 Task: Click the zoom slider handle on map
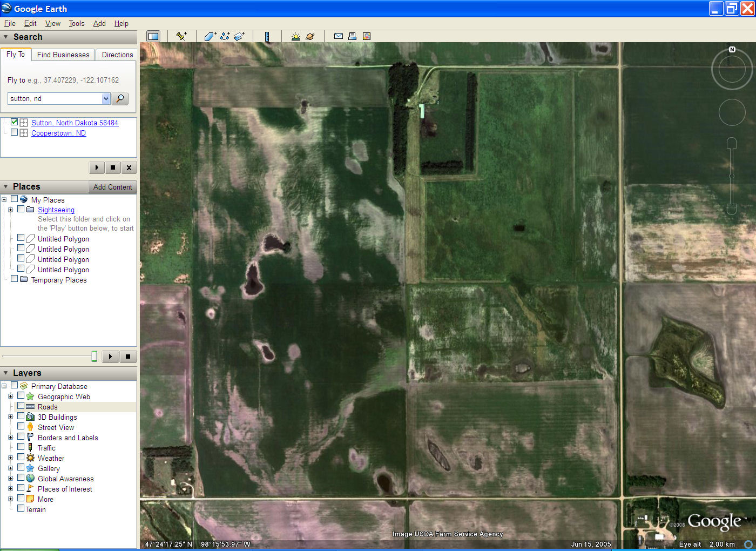pos(732,176)
